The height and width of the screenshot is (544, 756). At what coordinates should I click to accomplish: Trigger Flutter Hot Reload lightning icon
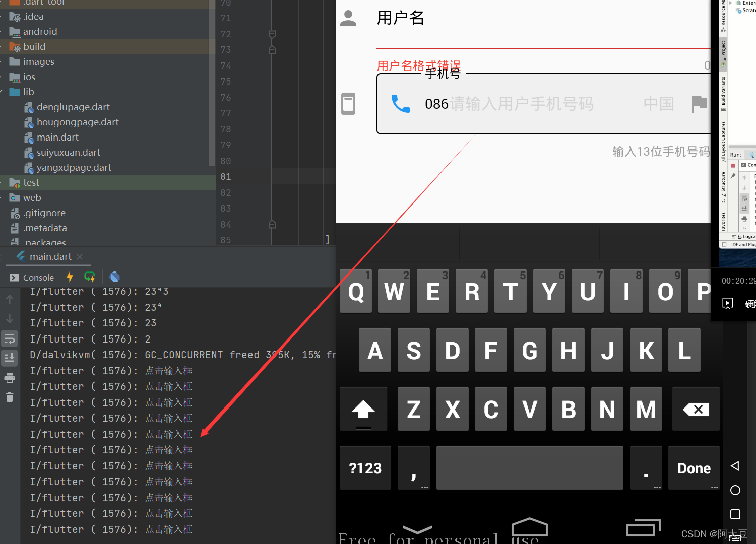[x=70, y=277]
